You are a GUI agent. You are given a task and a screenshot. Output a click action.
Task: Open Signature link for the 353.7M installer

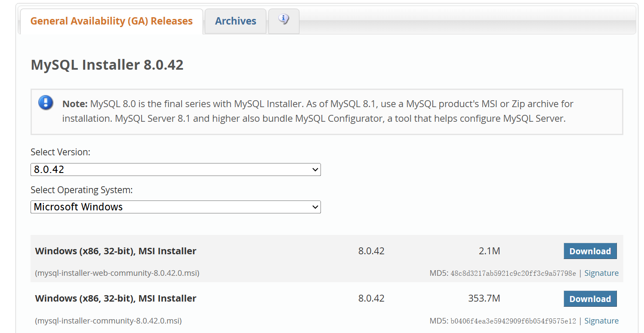(601, 321)
